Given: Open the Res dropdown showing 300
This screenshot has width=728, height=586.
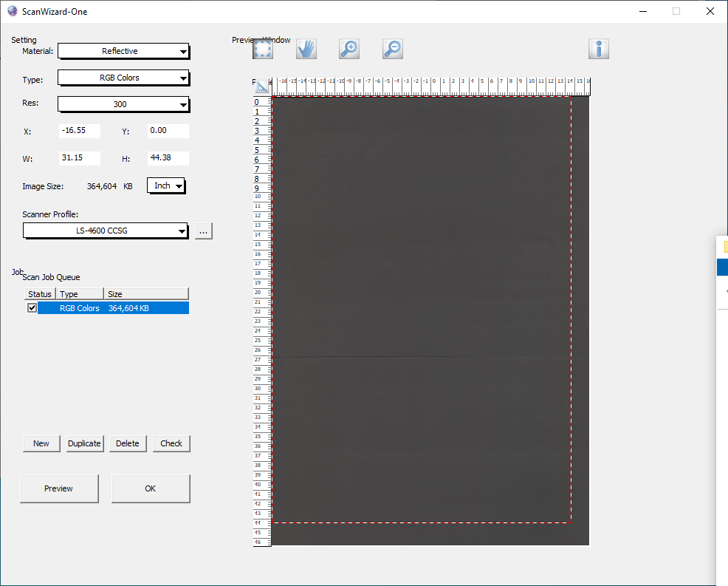Looking at the screenshot, I should pyautogui.click(x=123, y=104).
